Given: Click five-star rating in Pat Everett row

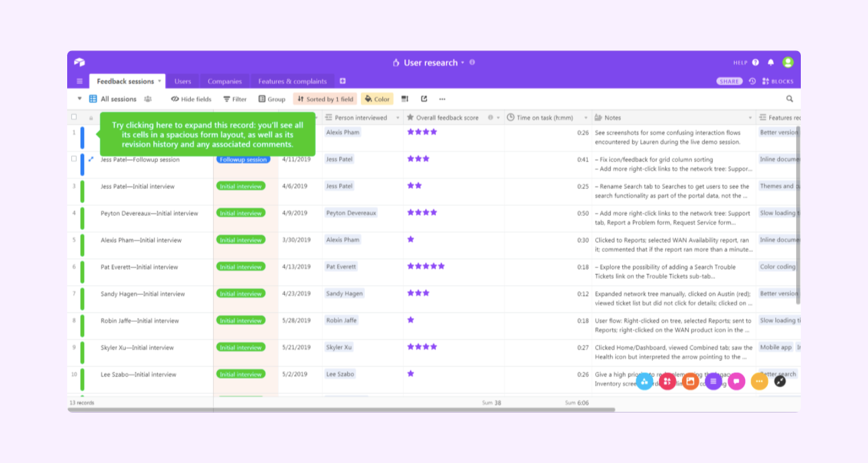Looking at the screenshot, I should point(426,266).
